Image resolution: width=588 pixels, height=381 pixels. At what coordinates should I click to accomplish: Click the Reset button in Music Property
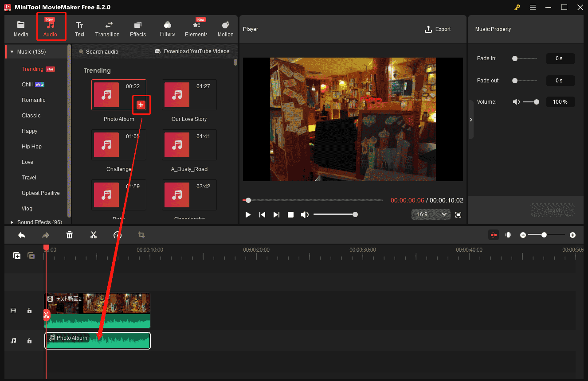click(x=553, y=210)
